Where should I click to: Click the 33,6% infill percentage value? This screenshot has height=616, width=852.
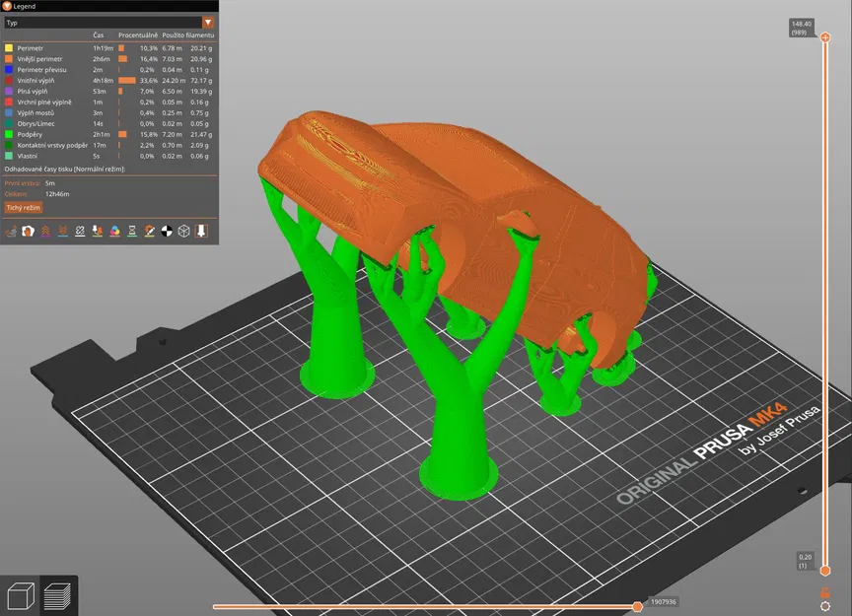point(148,81)
